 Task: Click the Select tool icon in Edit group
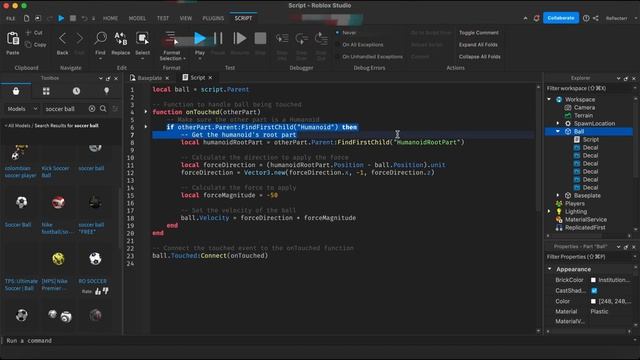tap(142, 38)
